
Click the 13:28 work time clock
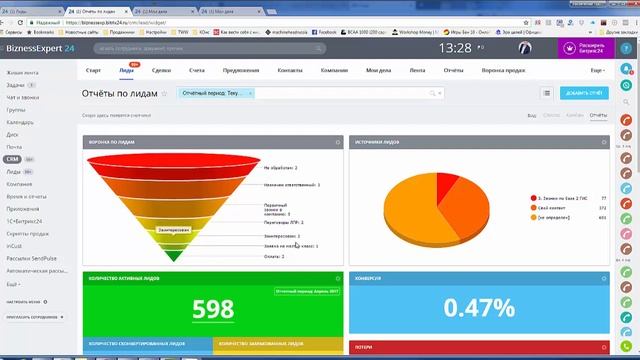point(455,49)
